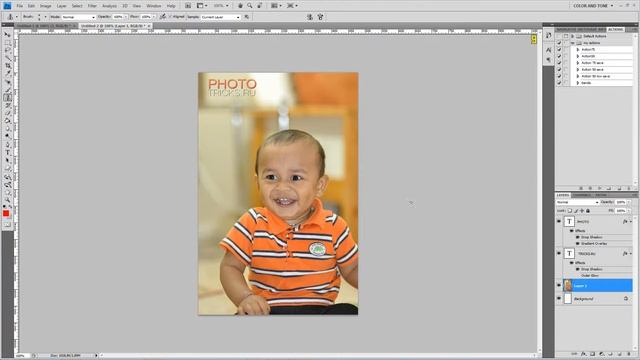Open layer blend mode Normal dropdown

click(x=577, y=202)
